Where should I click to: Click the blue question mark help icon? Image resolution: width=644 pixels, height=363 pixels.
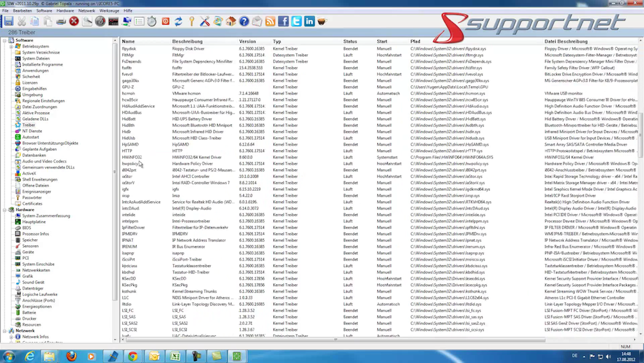[x=244, y=21]
